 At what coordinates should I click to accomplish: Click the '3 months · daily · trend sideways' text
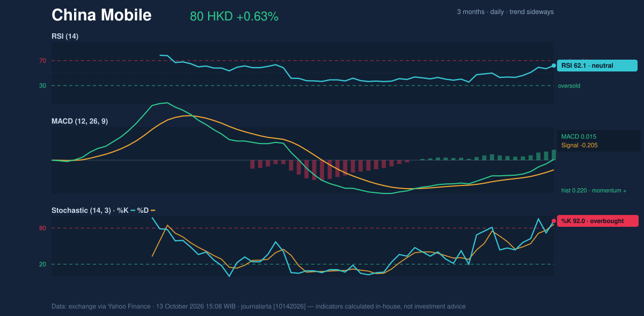tap(505, 12)
